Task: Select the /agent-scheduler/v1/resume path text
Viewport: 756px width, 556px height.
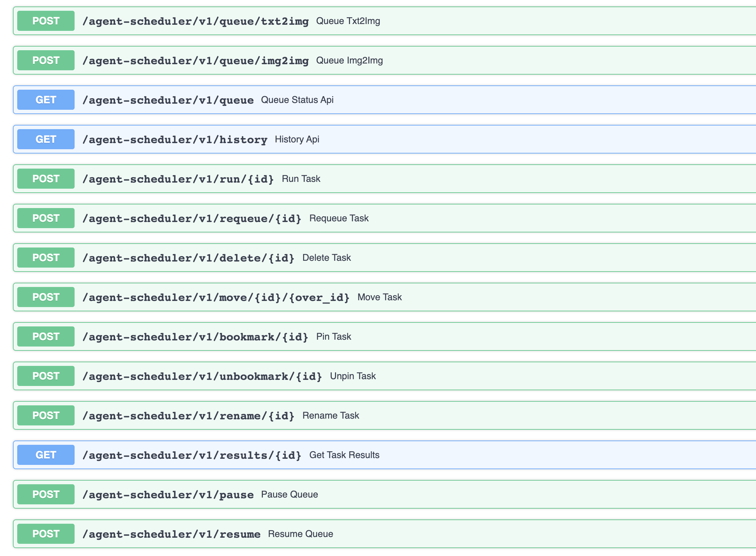Action: (x=172, y=533)
